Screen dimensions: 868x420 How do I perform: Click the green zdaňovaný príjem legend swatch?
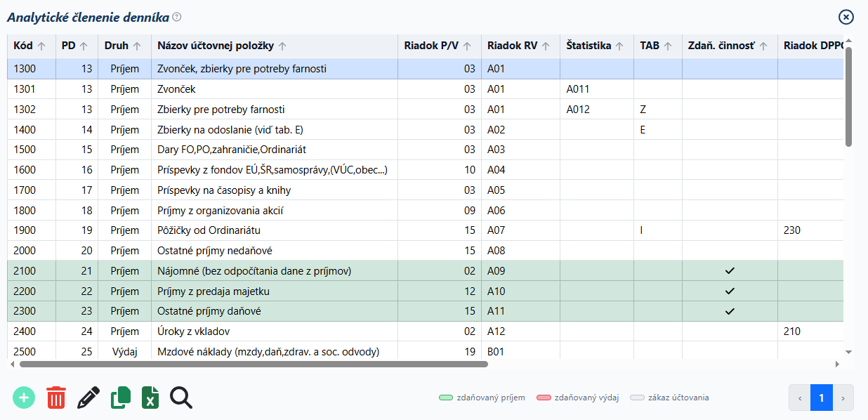tap(446, 398)
